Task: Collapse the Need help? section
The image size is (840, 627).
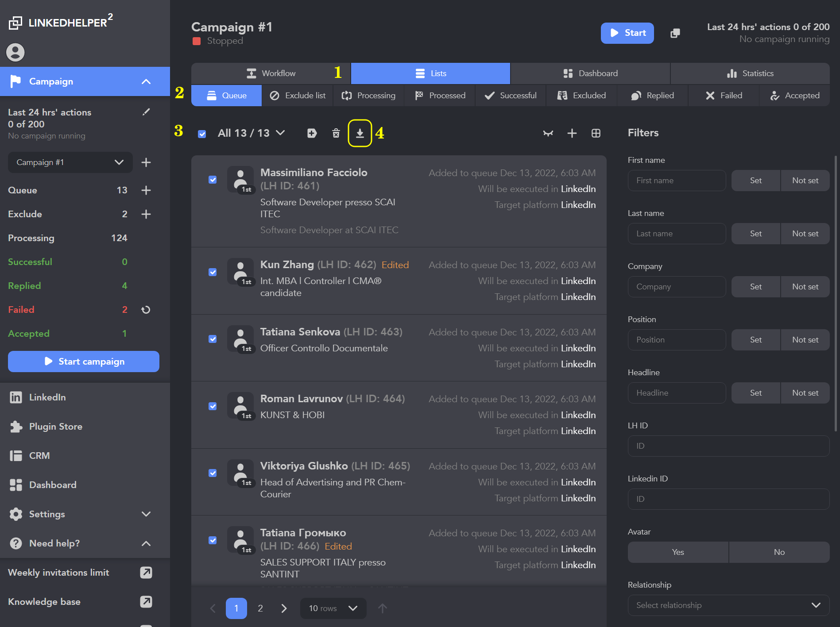Action: (146, 543)
